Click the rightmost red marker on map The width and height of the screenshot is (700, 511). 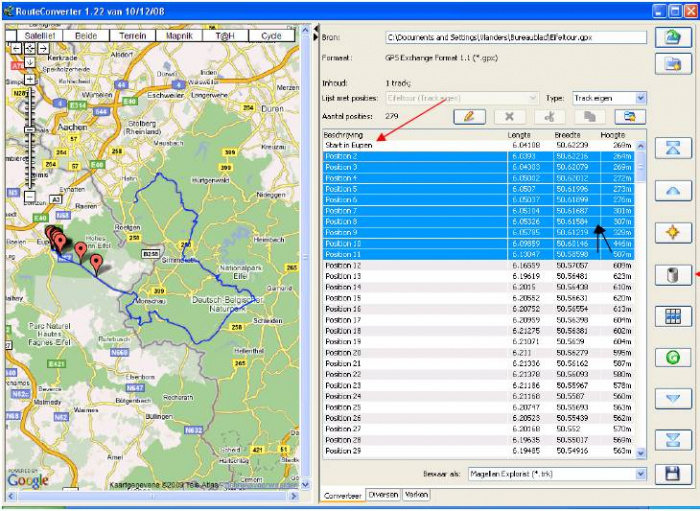[x=96, y=262]
